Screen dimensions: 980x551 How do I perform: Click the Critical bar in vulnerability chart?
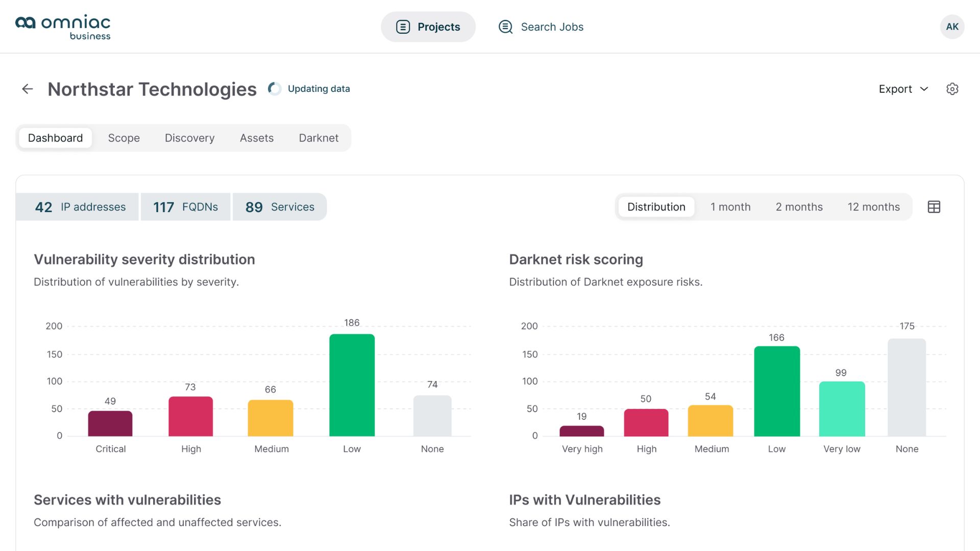click(x=110, y=423)
